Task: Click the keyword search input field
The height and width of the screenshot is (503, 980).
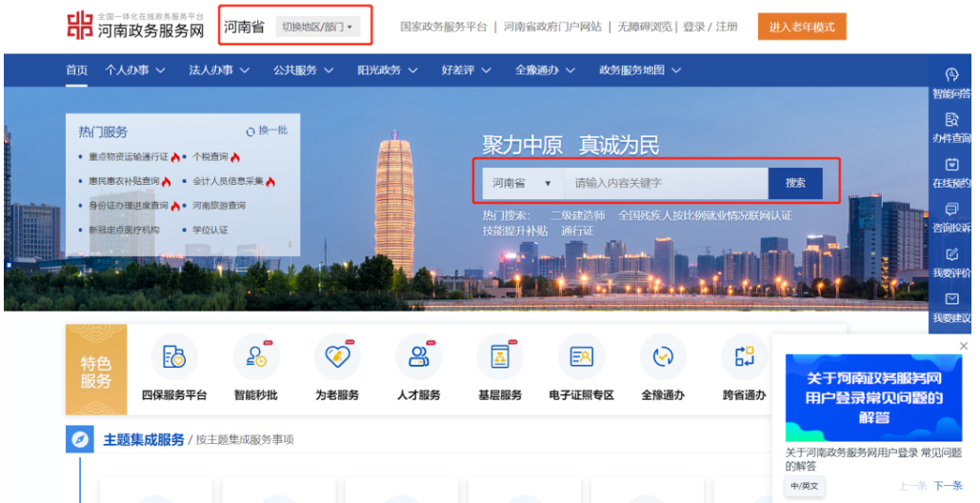Action: coord(666,183)
